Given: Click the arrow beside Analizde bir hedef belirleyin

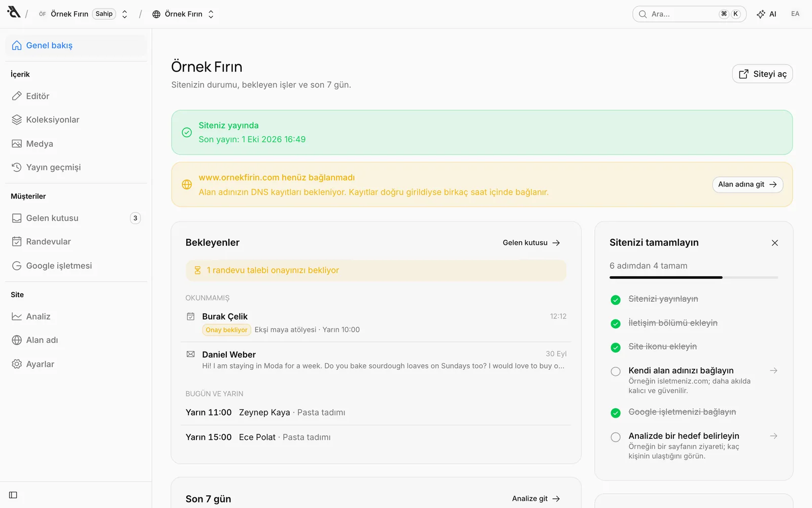Looking at the screenshot, I should pyautogui.click(x=773, y=436).
